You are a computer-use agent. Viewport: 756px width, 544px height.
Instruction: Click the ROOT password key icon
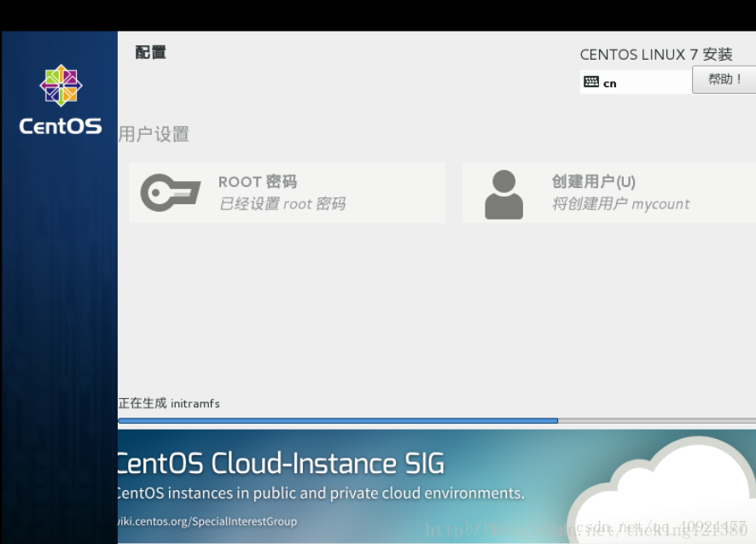(x=170, y=193)
